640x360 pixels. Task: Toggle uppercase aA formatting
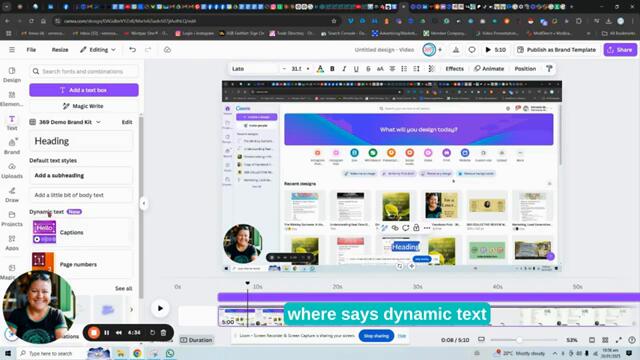pos(380,69)
